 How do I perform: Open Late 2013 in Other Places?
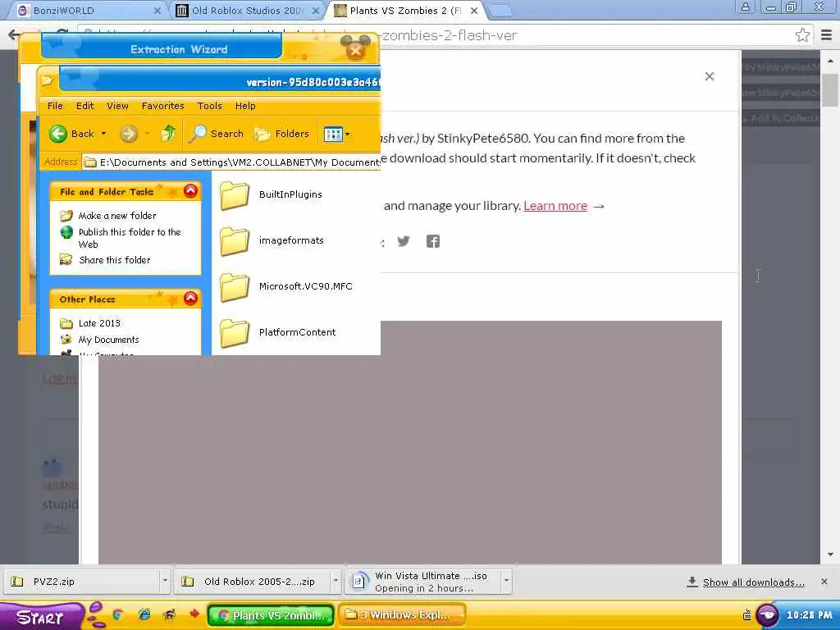[99, 323]
